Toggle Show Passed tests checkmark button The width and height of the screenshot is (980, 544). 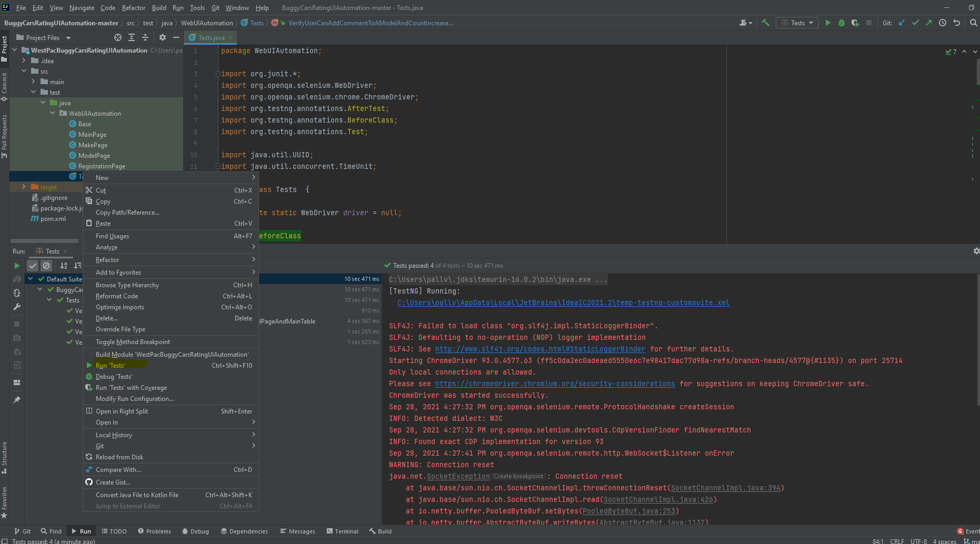coord(33,266)
